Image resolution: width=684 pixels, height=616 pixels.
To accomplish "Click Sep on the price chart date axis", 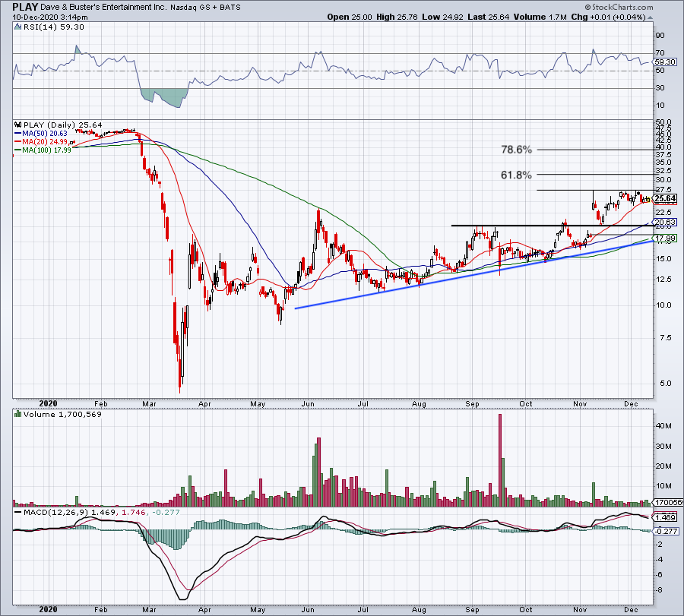I will pos(472,403).
